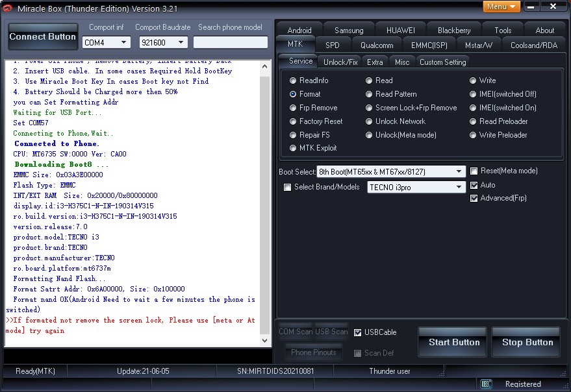Click the 'product.model:TECNO i3' log line
571x392 pixels.
56,237
